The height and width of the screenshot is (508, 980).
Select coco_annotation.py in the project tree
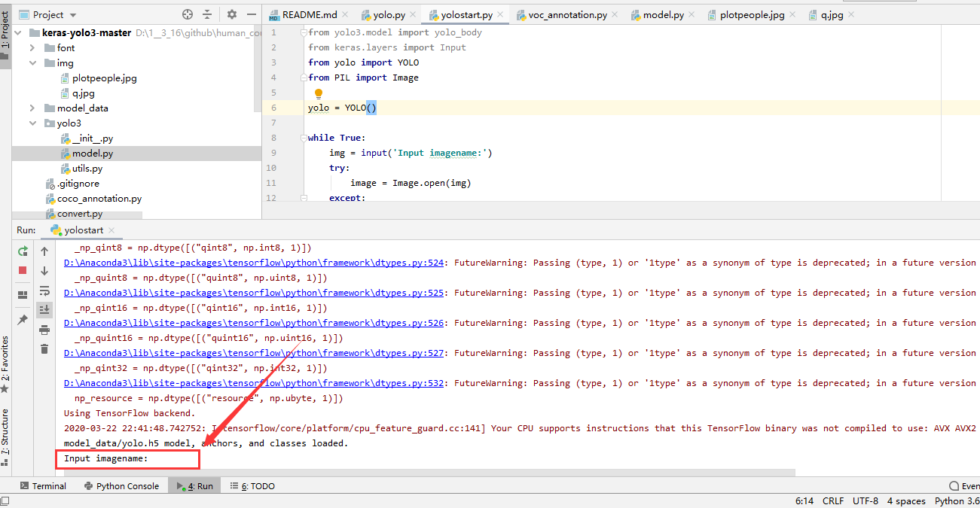(x=99, y=199)
